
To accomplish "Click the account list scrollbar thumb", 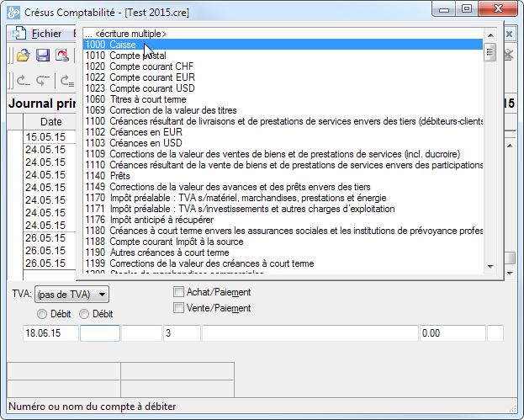I will [x=490, y=52].
